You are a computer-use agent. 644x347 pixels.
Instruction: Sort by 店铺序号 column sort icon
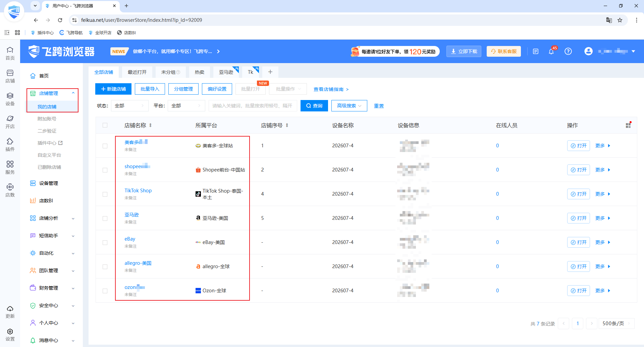(x=287, y=125)
